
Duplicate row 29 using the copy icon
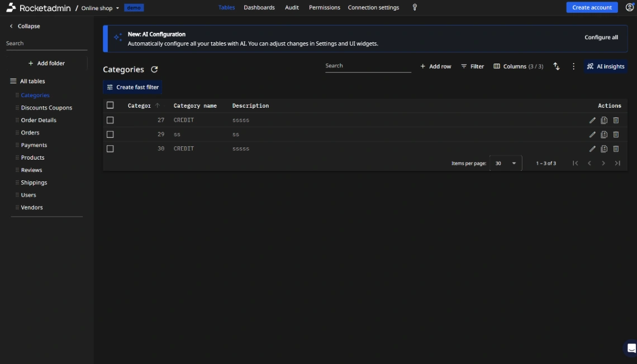604,135
